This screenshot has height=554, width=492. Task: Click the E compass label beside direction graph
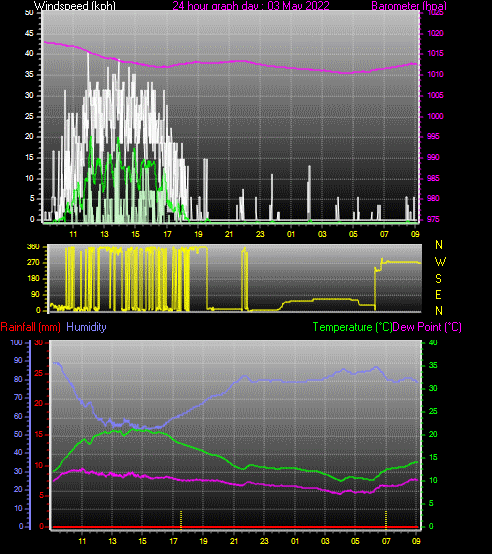pos(438,295)
